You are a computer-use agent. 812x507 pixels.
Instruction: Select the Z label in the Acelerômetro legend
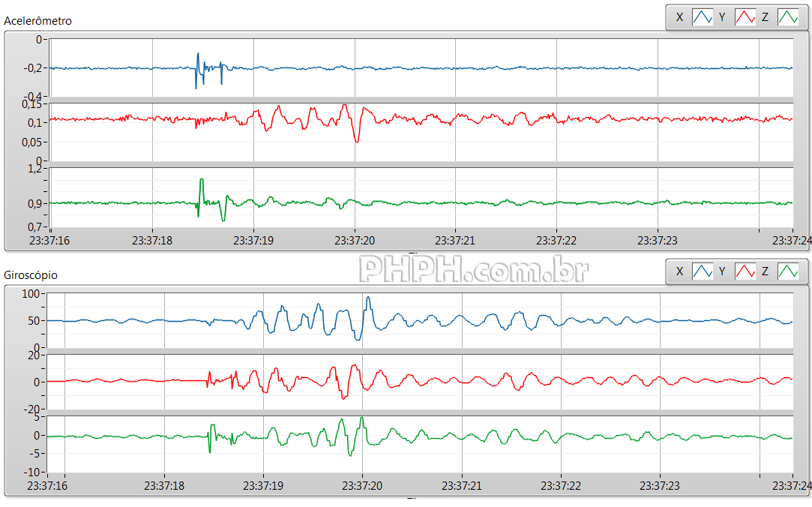765,16
